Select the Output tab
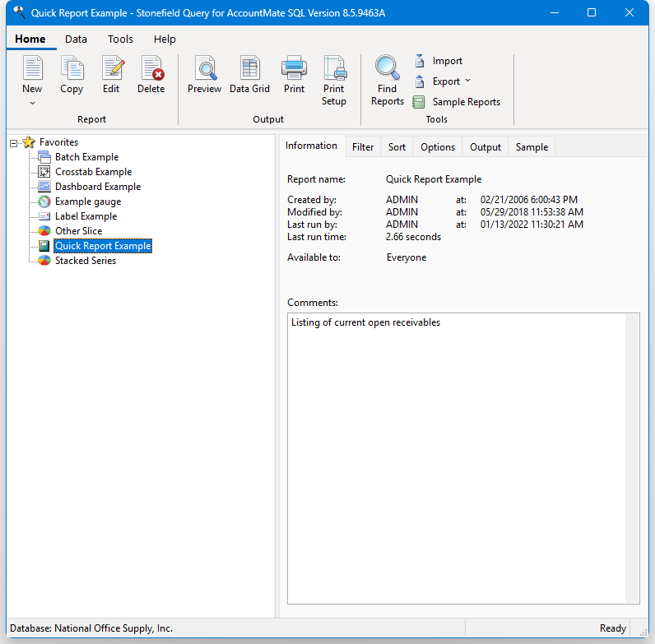 [x=485, y=147]
